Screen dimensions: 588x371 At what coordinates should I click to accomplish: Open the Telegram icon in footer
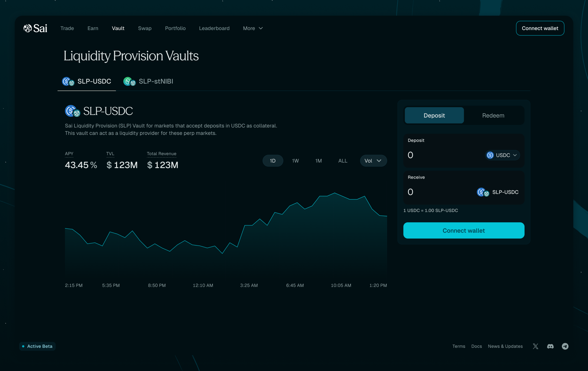(x=565, y=346)
